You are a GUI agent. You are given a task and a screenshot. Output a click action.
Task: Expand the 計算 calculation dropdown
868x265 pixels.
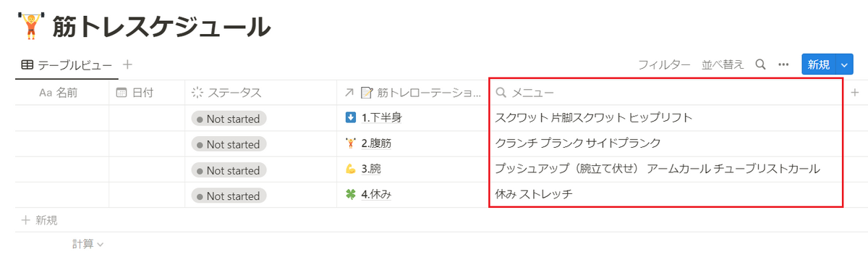(x=88, y=244)
